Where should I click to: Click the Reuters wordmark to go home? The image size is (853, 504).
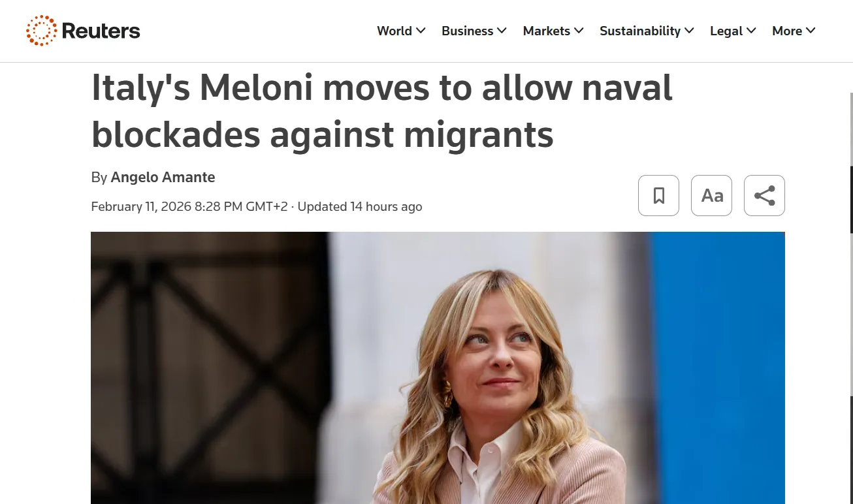click(x=101, y=31)
